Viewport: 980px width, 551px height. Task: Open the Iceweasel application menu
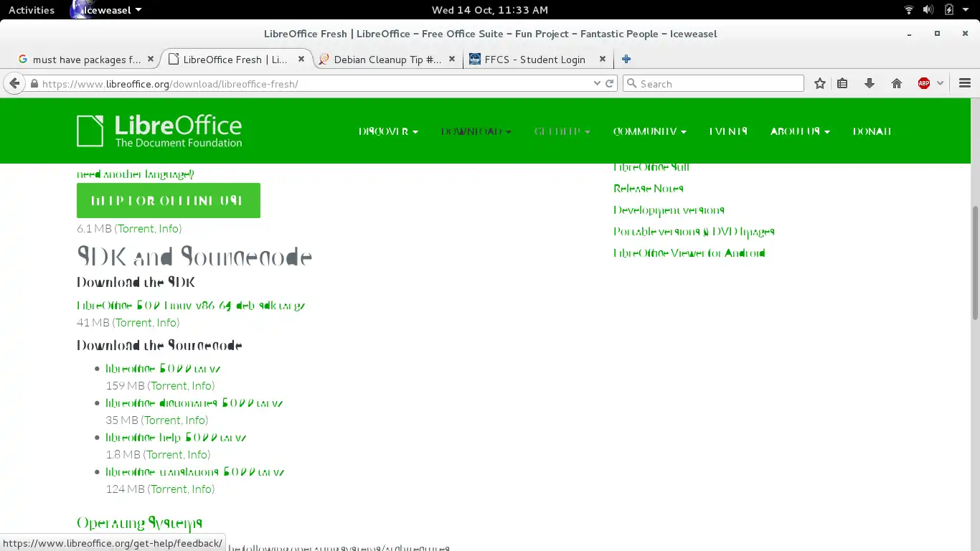[x=105, y=10]
